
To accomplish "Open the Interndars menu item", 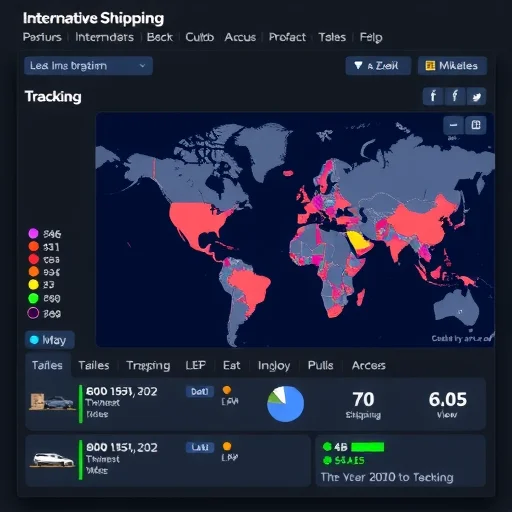I will tap(104, 37).
